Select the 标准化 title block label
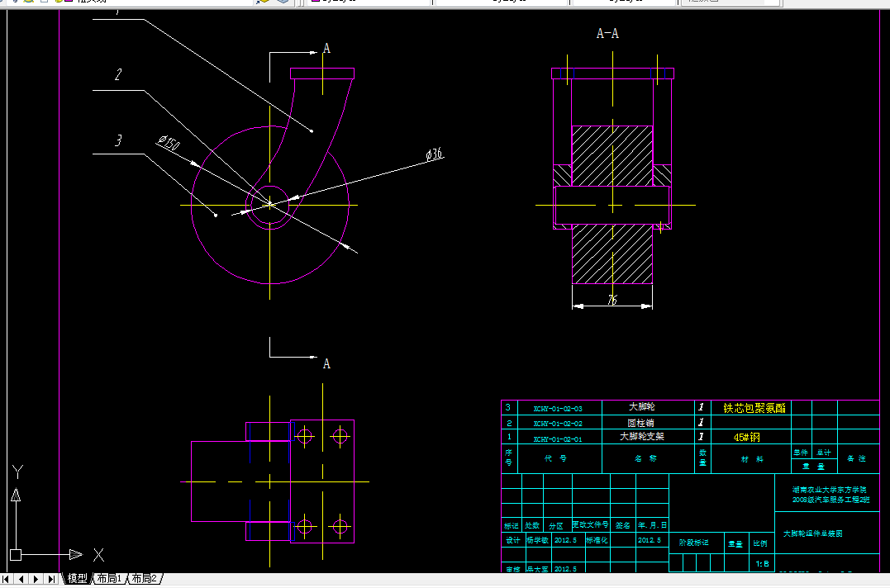 click(x=597, y=540)
